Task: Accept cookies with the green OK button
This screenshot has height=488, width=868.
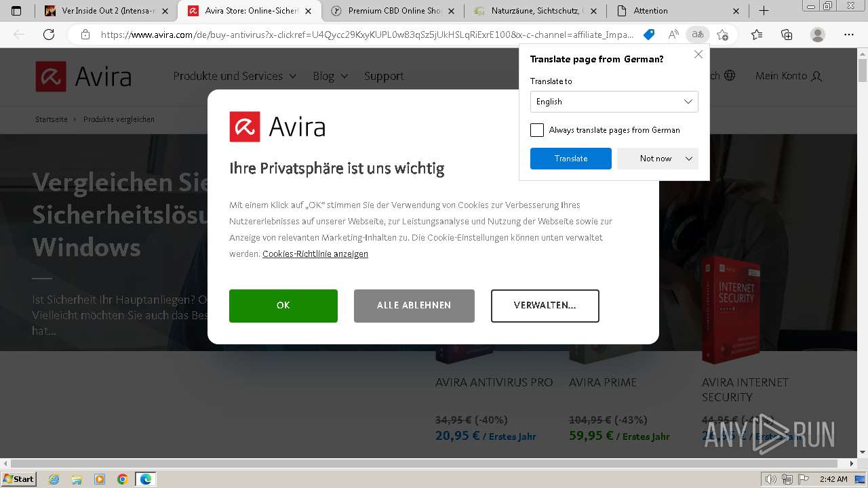Action: pos(283,306)
